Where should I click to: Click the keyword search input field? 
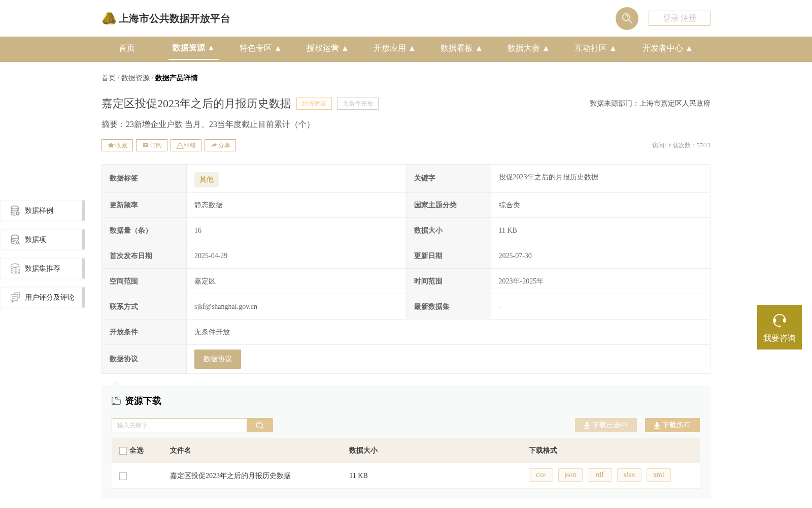pos(179,425)
